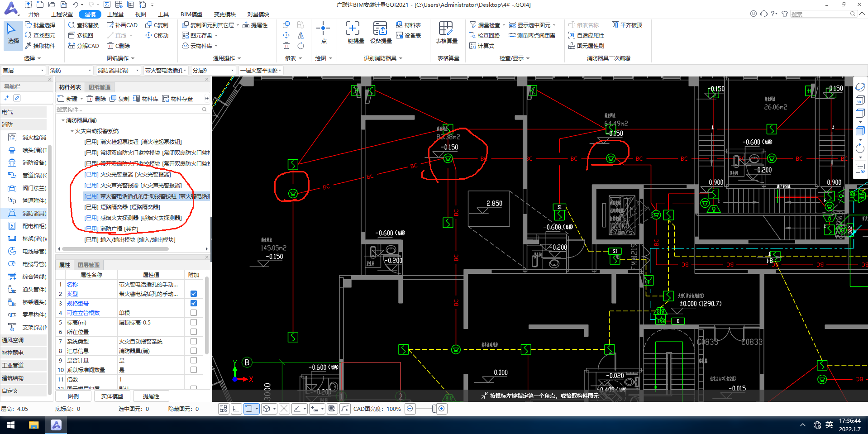Open the 消防 discipline dropdown
The height and width of the screenshot is (434, 868).
71,70
